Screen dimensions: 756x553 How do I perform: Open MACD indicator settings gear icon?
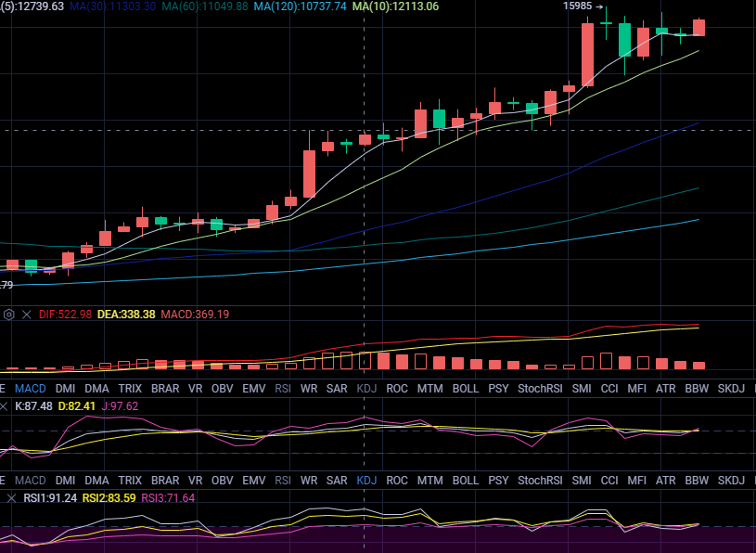click(8, 315)
